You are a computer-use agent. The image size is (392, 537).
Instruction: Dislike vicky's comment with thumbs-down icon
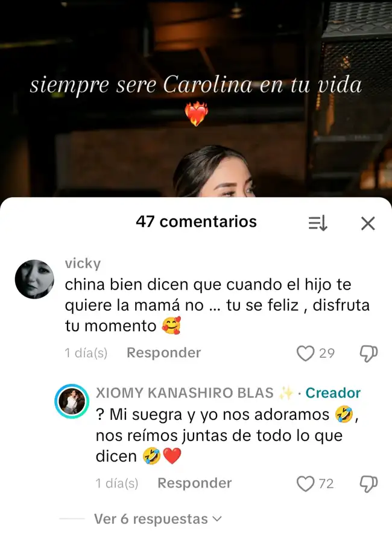pos(368,354)
